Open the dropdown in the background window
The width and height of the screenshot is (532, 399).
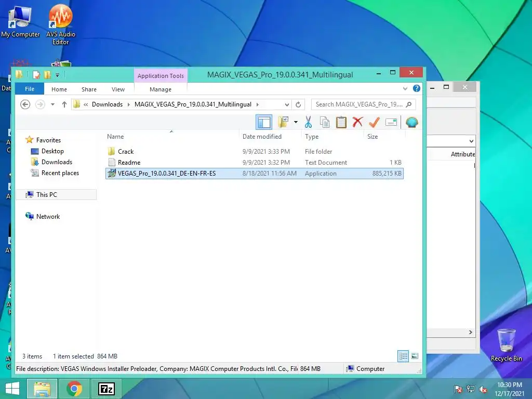coord(471,141)
